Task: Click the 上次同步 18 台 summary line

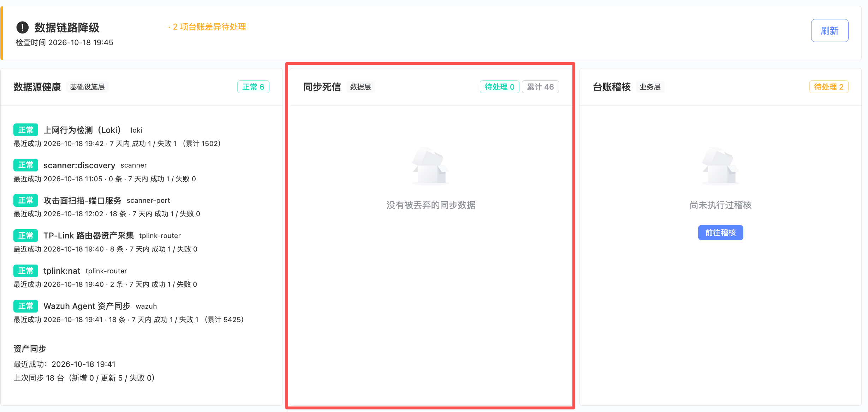Action: pos(84,378)
